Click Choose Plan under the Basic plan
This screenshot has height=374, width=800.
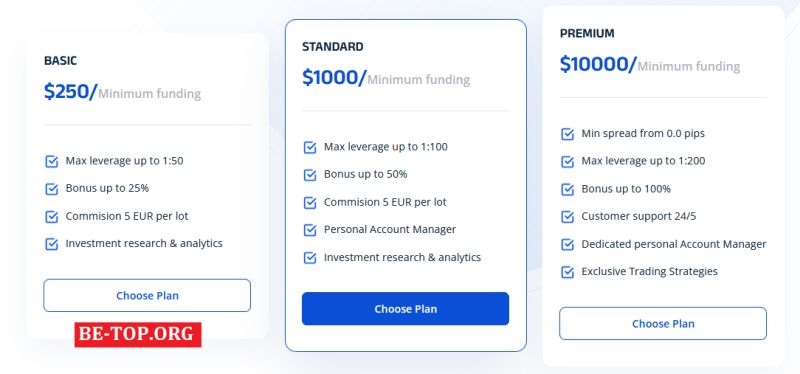[147, 295]
